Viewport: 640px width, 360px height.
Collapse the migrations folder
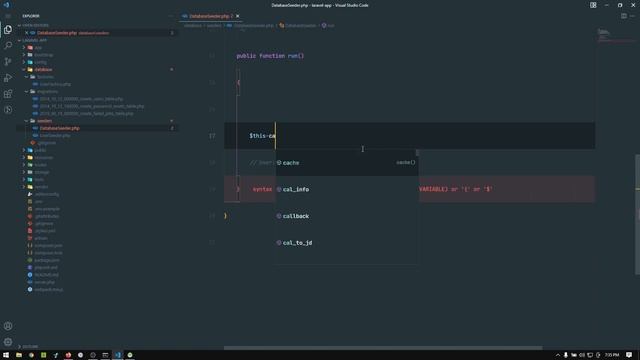[47, 91]
